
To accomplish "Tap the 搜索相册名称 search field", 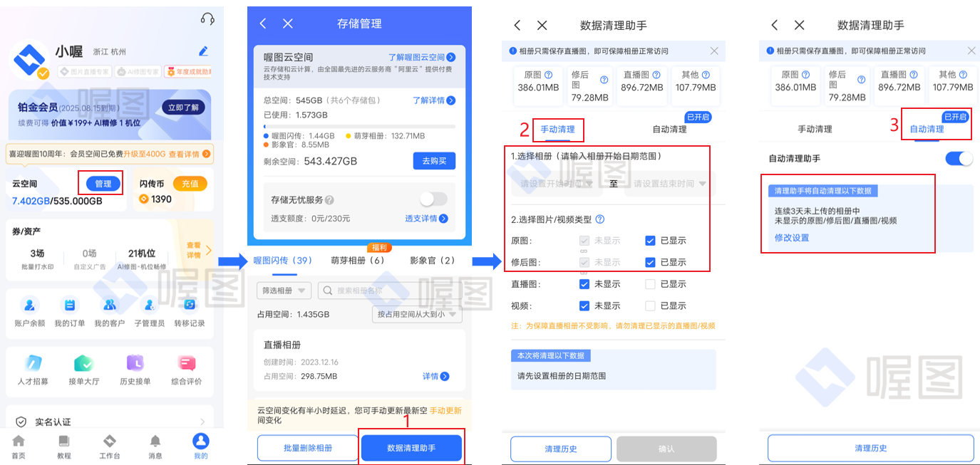I will 389,291.
